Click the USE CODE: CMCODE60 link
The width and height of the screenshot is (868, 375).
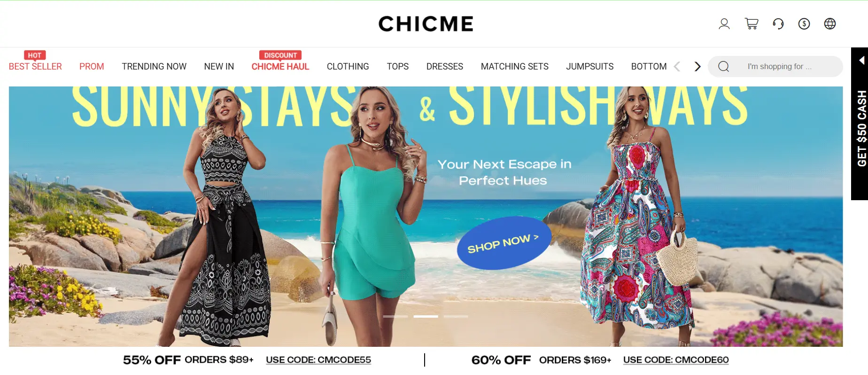click(676, 360)
